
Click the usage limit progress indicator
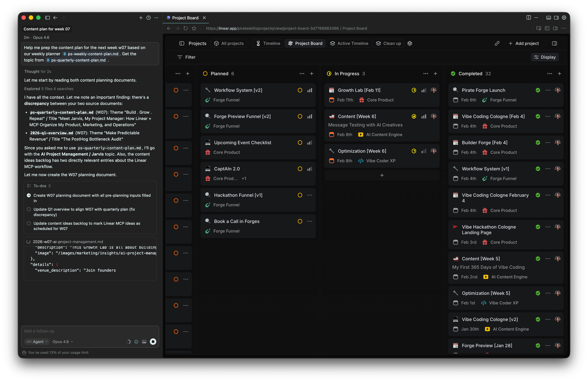(24, 353)
